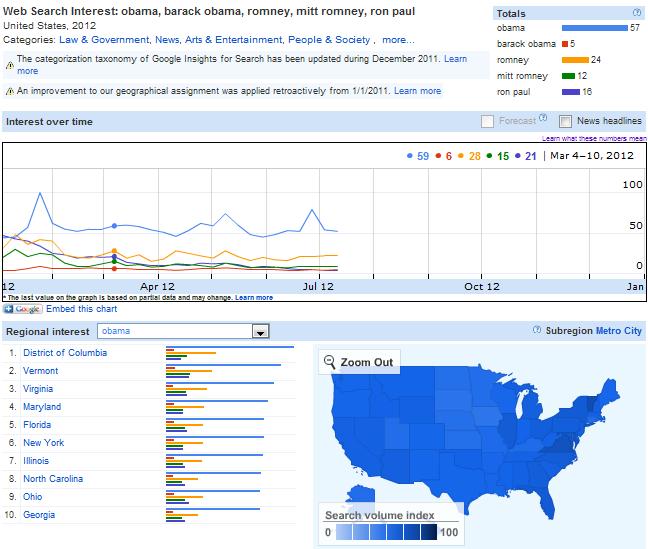Click Learn more under partial data note

[x=254, y=297]
